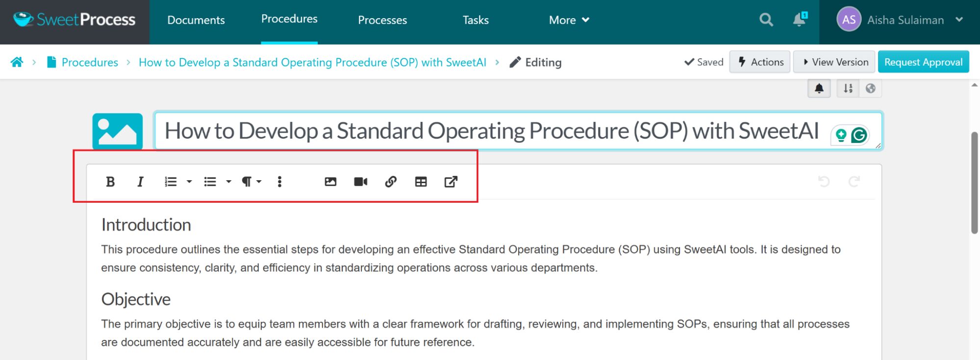The image size is (980, 360).
Task: Switch to the Documents tab
Action: click(x=196, y=20)
